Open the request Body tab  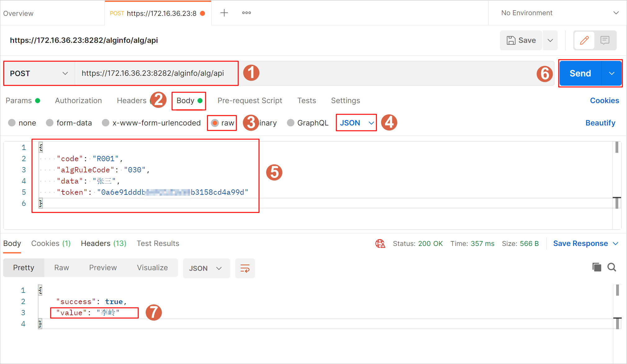click(x=189, y=101)
